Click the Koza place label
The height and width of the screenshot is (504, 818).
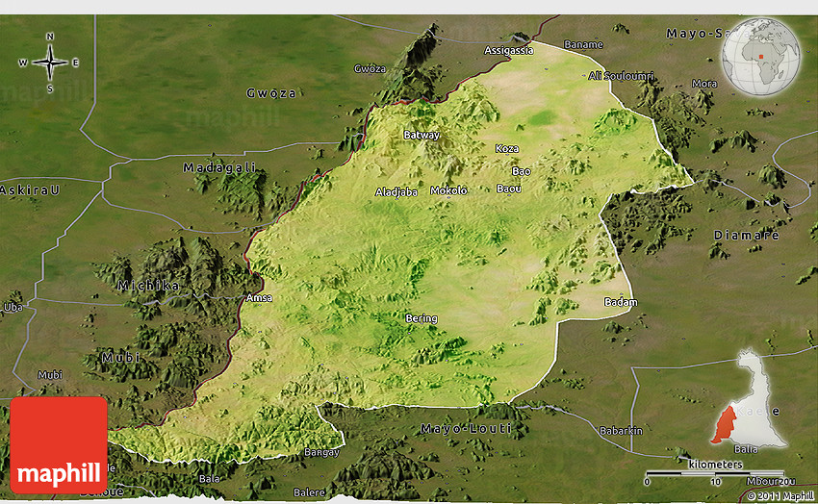[x=506, y=149]
